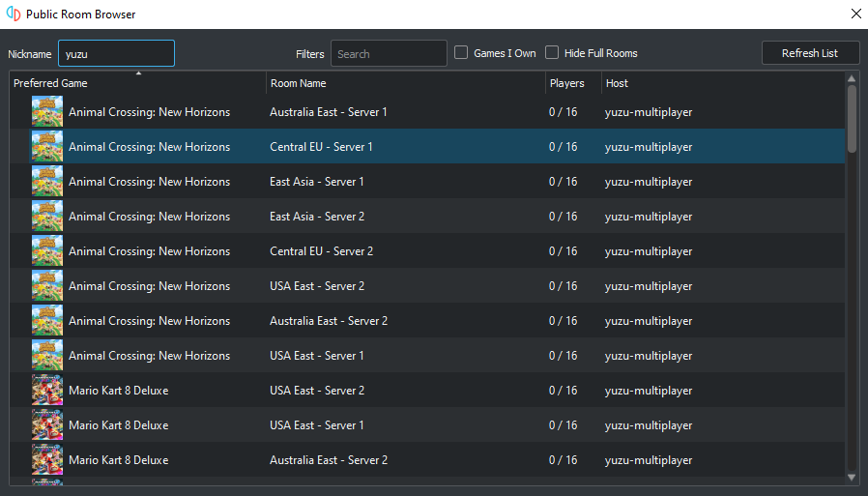The image size is (868, 496).
Task: Enable the Games I Own checkbox
Action: tap(461, 52)
